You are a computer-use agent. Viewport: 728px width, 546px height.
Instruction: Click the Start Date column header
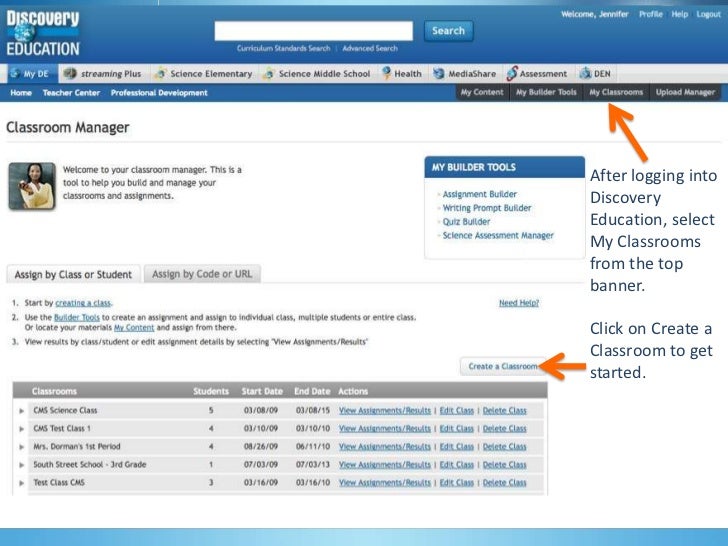pos(262,391)
